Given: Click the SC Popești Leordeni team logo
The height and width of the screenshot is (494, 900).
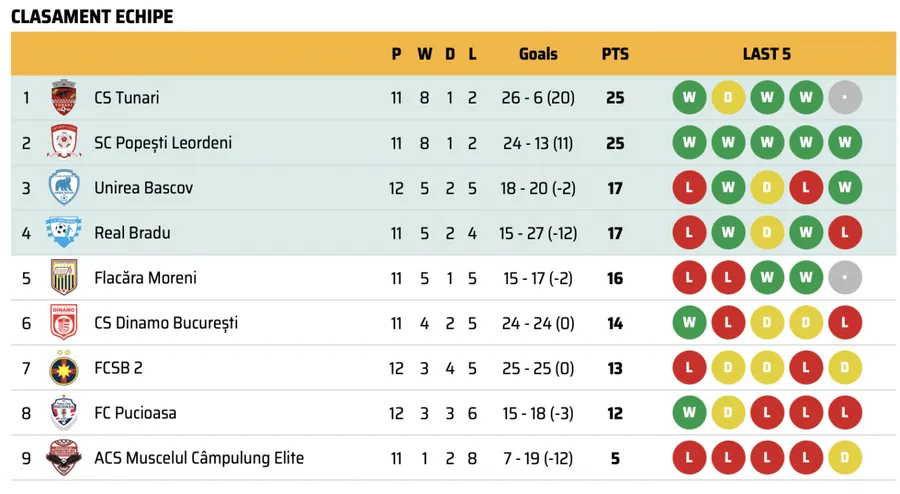Looking at the screenshot, I should tap(63, 143).
